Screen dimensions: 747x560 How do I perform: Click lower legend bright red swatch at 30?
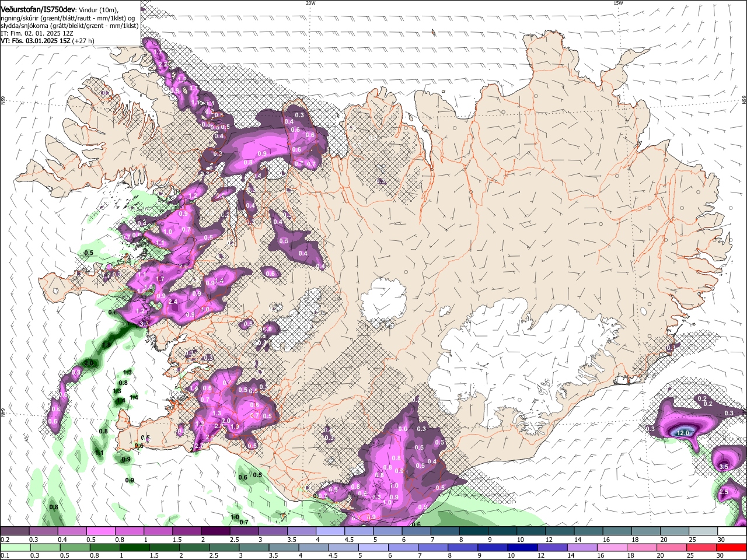(732, 547)
